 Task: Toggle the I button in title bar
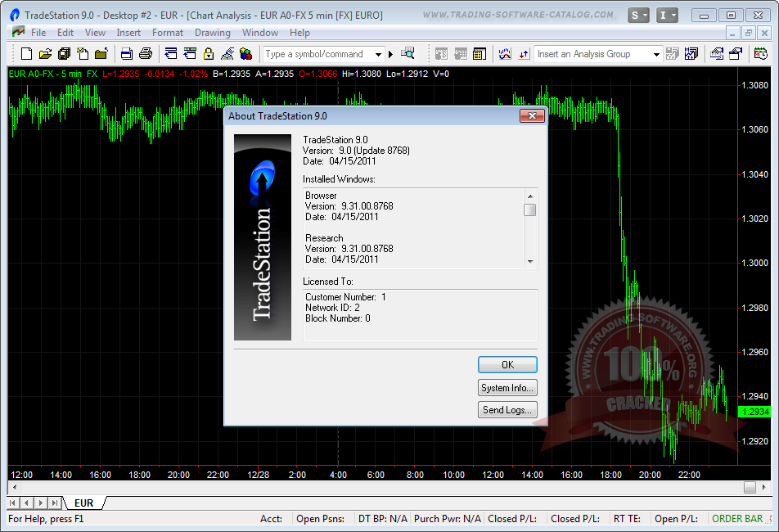click(x=668, y=16)
